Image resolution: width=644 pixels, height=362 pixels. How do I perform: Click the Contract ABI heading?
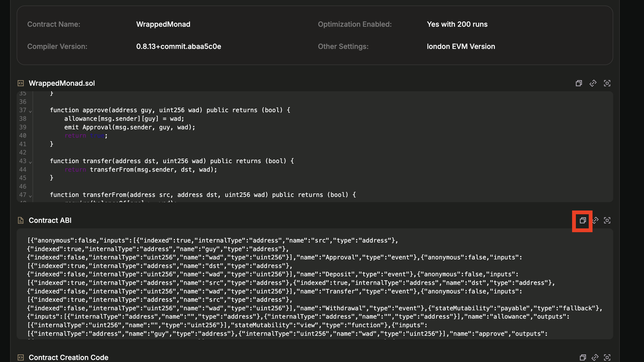pos(50,220)
